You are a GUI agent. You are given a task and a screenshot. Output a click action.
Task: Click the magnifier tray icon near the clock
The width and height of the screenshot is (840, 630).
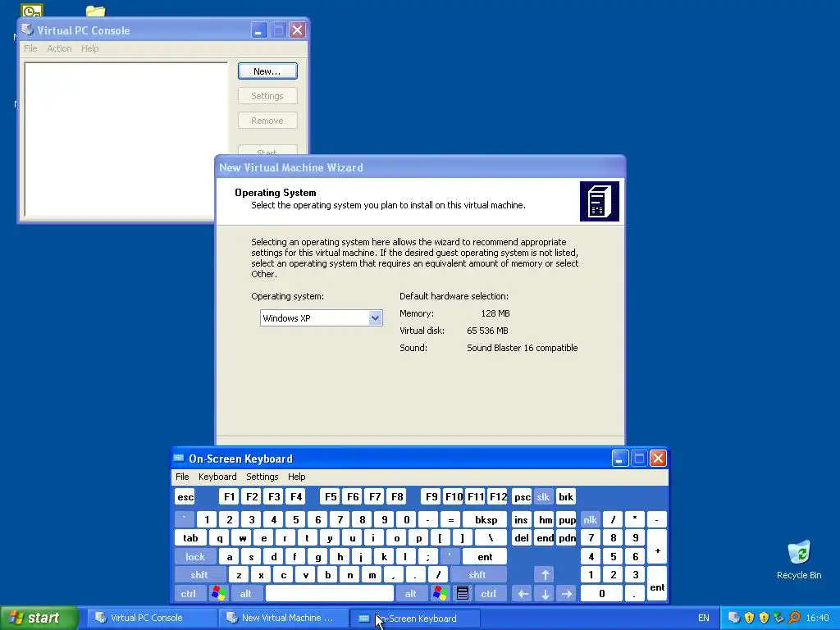(794, 618)
